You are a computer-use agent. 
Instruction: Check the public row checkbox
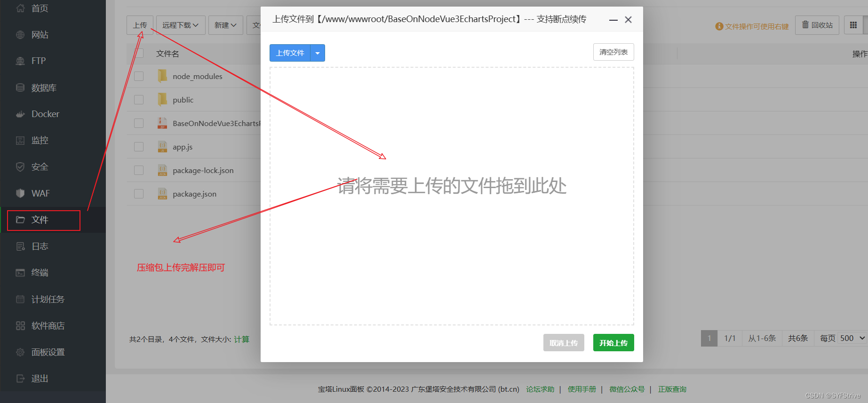pos(139,100)
